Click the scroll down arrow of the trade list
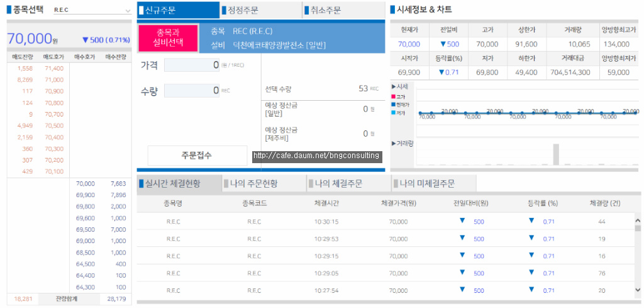This screenshot has width=644, height=308. pos(638,290)
